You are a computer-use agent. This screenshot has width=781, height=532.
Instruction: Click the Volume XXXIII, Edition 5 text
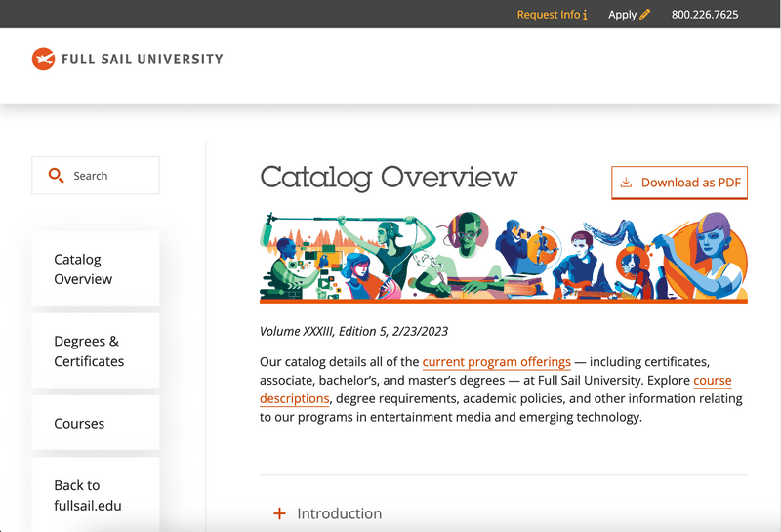353,331
